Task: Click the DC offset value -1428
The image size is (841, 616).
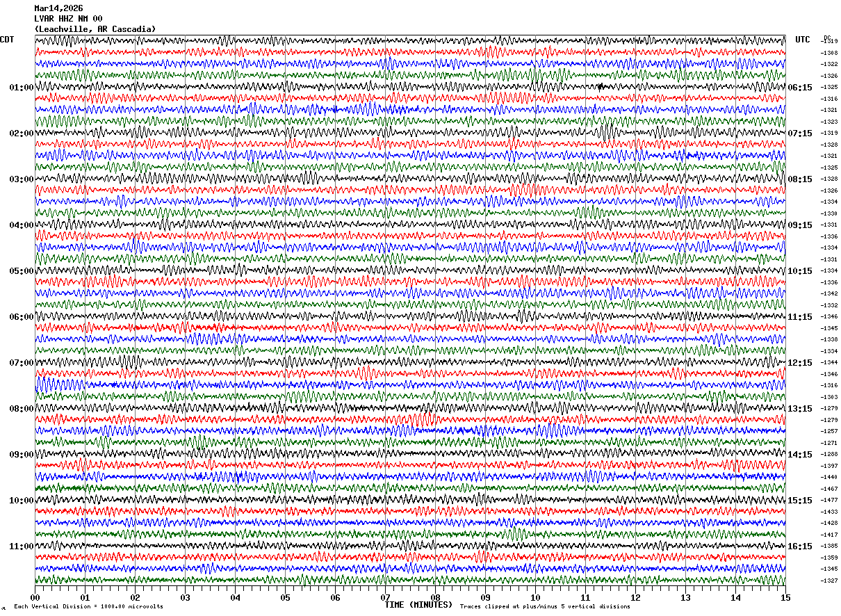Action: (829, 524)
